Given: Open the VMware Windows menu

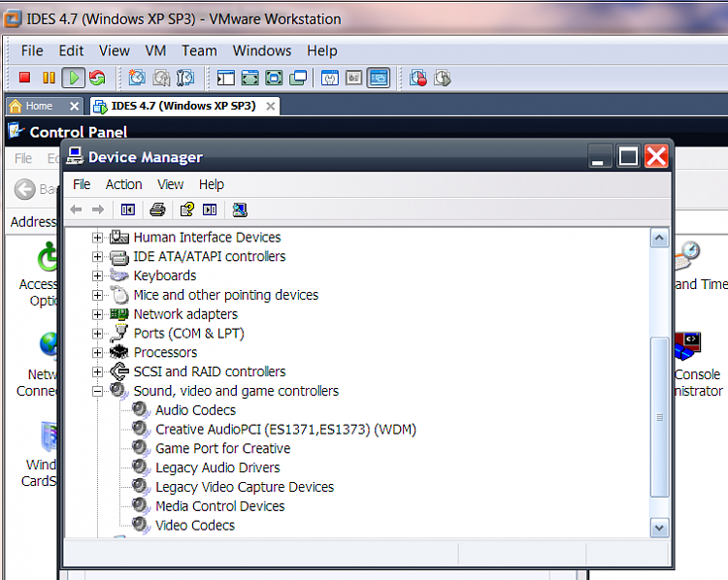Looking at the screenshot, I should click(x=262, y=50).
